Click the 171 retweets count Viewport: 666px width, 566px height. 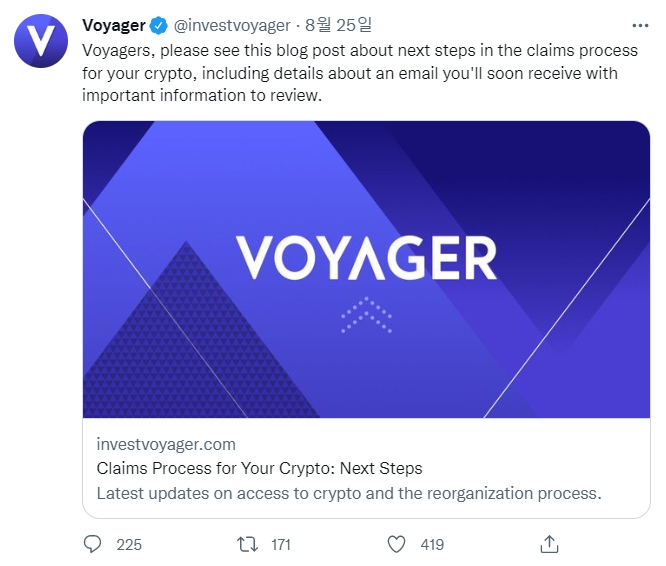pyautogui.click(x=281, y=545)
